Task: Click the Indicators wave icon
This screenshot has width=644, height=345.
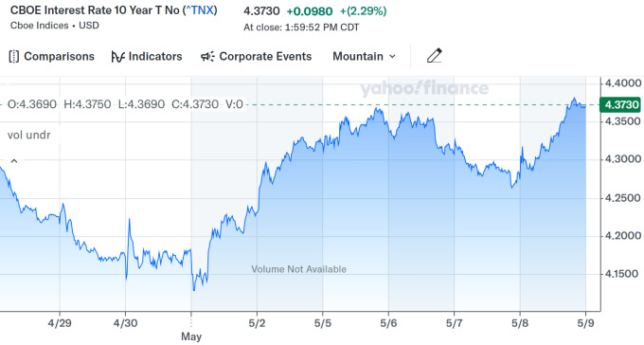Action: [x=117, y=57]
